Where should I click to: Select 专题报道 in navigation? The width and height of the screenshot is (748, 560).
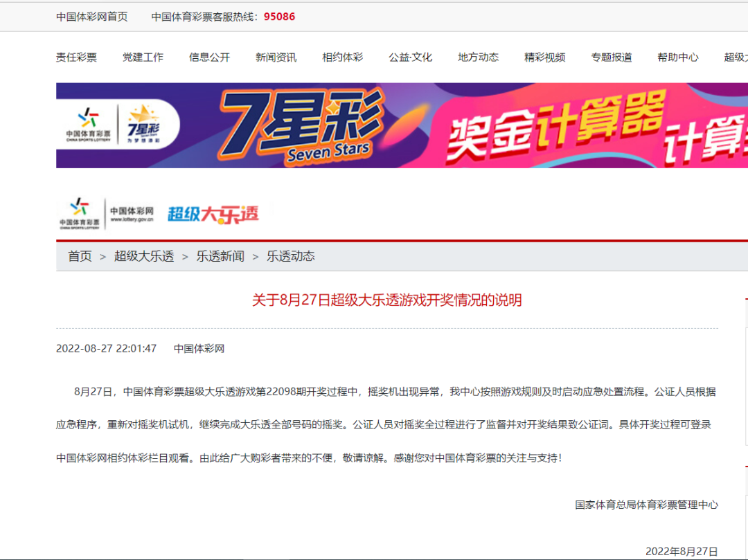tap(612, 57)
